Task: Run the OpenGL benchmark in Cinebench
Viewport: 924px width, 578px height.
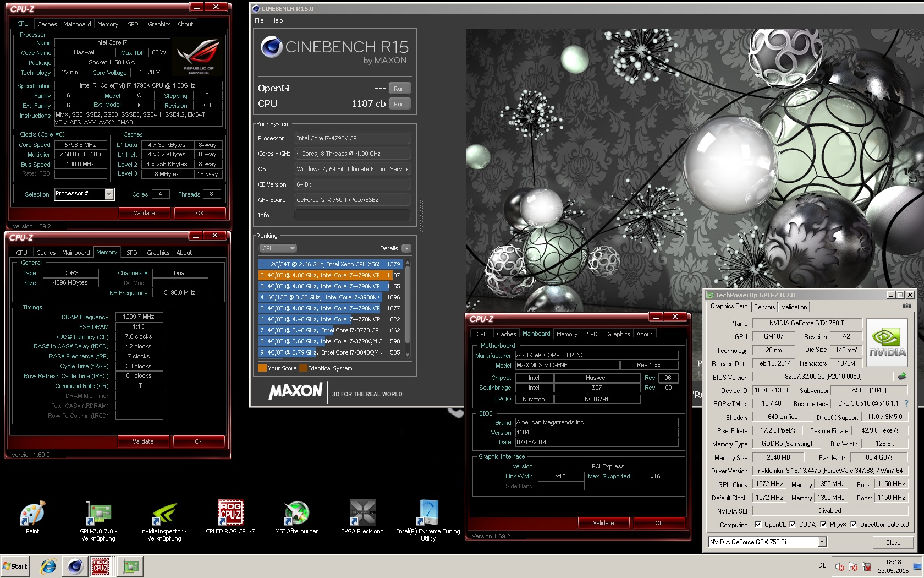Action: tap(399, 89)
